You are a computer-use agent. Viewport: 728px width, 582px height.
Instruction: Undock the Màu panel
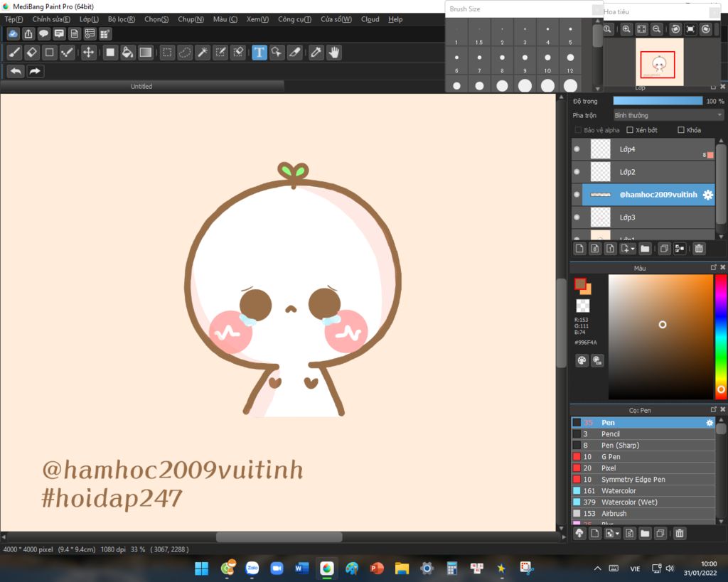[714, 267]
